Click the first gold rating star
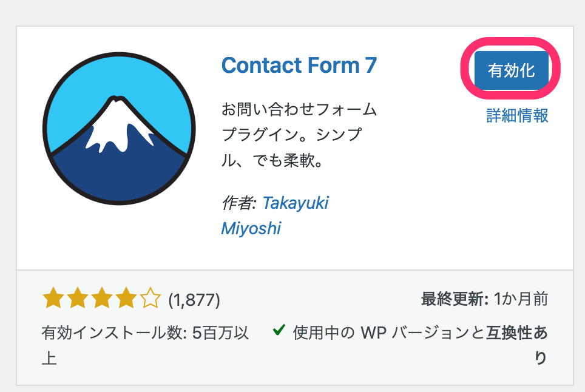This screenshot has height=392, width=585. pyautogui.click(x=53, y=299)
